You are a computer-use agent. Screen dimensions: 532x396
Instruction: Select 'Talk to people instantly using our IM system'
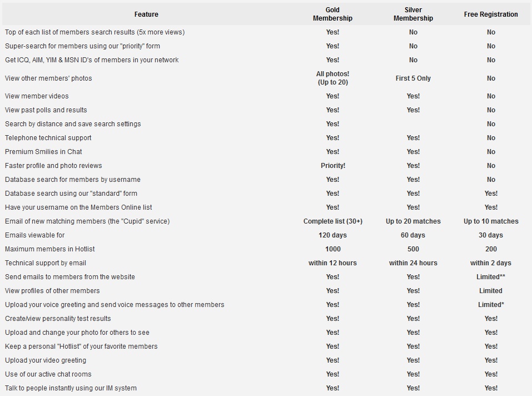point(71,388)
